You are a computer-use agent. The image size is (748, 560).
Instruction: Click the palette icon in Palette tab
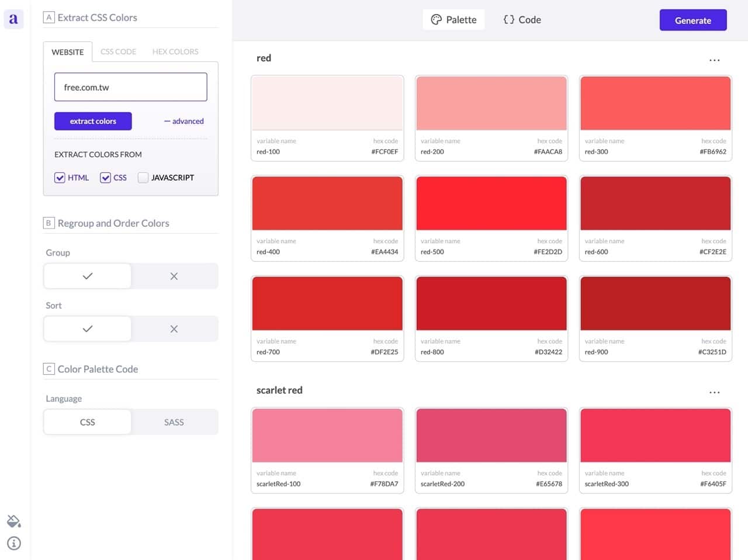pos(436,20)
